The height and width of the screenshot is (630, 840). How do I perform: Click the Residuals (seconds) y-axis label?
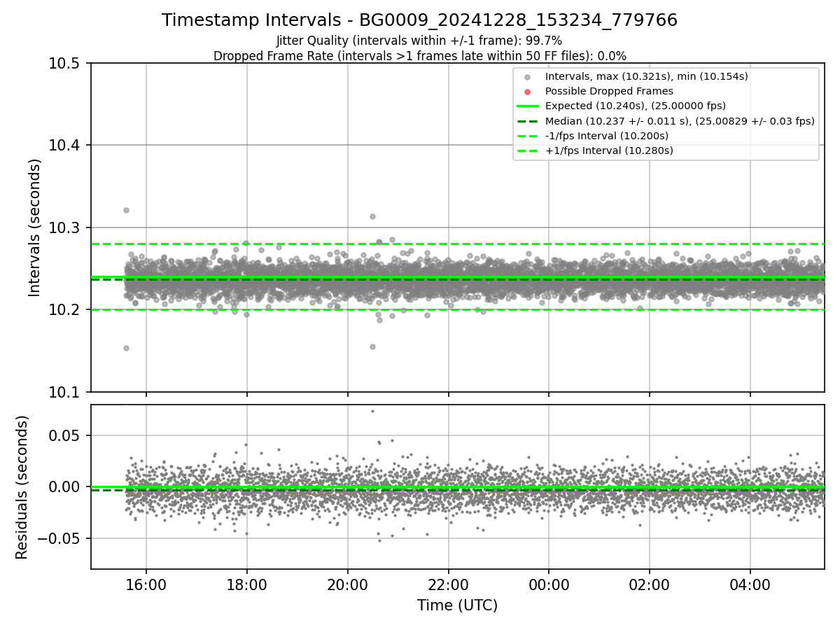(x=22, y=487)
